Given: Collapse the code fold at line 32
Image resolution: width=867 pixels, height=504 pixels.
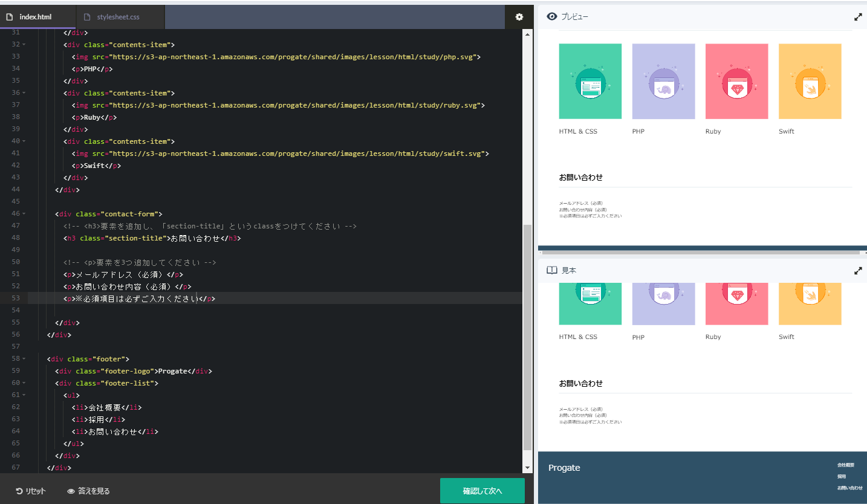Looking at the screenshot, I should [24, 45].
